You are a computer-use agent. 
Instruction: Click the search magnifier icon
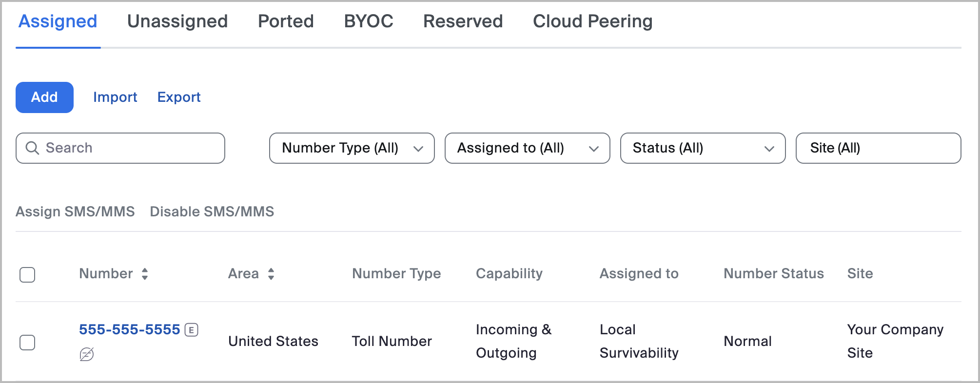(32, 148)
